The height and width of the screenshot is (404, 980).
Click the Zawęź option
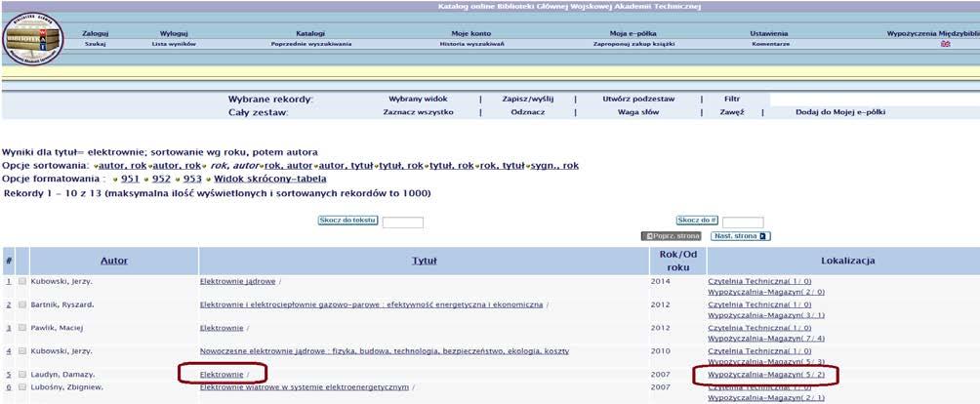(732, 112)
